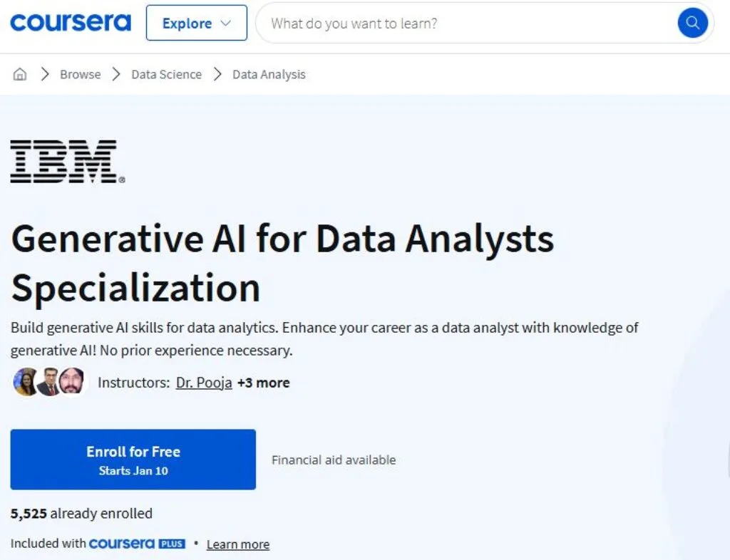This screenshot has width=730, height=560.
Task: Click the Financial aid available text
Action: (334, 460)
